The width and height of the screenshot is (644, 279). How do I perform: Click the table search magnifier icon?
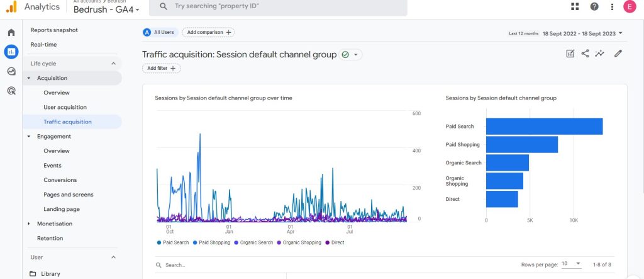(158, 265)
